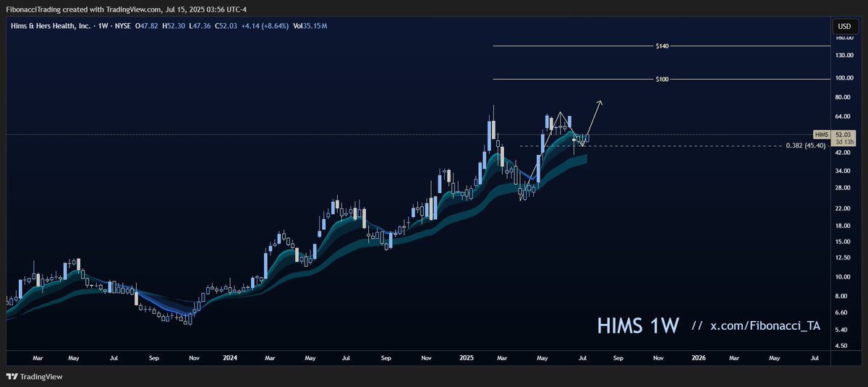Click the 100.00 price axis label

844,78
